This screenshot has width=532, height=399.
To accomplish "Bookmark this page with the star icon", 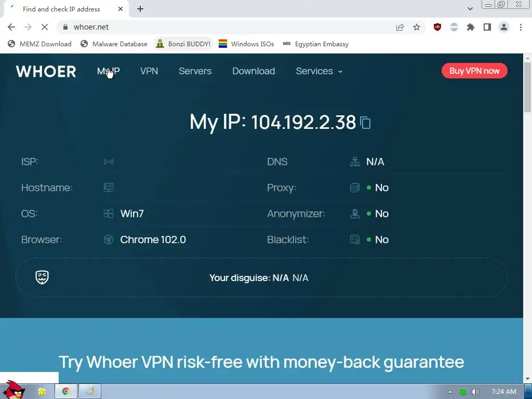I will 417,27.
